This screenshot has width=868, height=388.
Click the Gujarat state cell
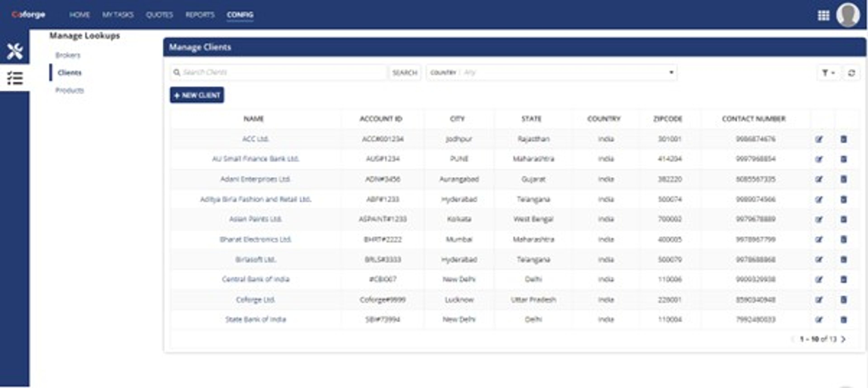click(x=533, y=179)
